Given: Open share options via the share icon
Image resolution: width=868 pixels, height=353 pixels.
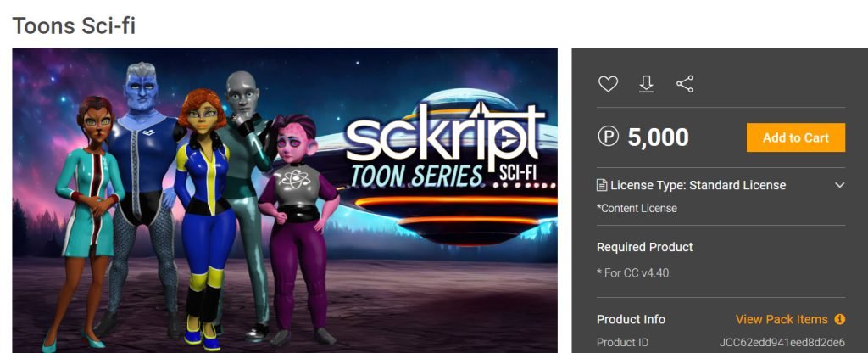Looking at the screenshot, I should (685, 84).
